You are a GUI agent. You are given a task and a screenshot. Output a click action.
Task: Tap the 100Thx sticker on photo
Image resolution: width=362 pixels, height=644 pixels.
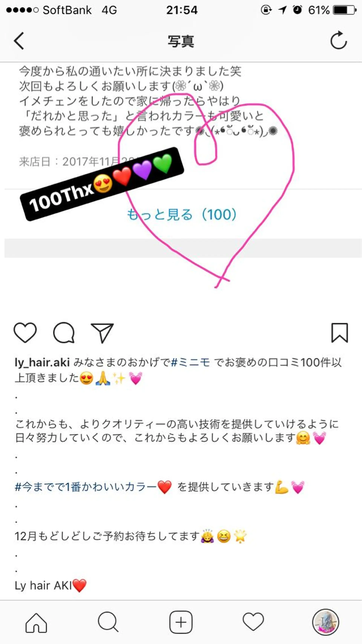(x=102, y=184)
